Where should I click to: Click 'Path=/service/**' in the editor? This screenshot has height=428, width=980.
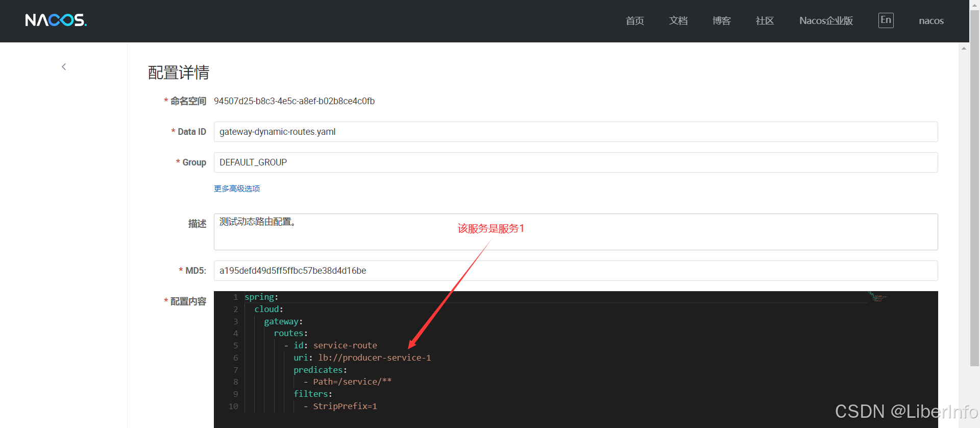[352, 382]
